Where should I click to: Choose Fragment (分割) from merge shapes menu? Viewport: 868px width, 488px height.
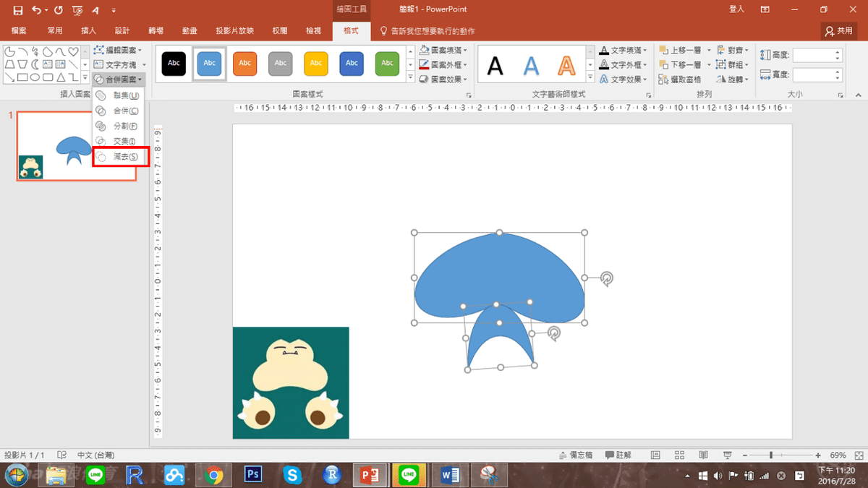pyautogui.click(x=119, y=126)
